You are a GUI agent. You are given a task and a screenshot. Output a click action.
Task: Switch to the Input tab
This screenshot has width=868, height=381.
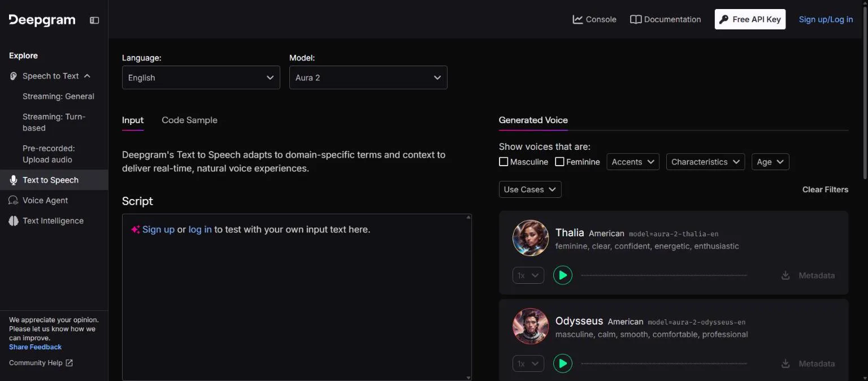133,120
